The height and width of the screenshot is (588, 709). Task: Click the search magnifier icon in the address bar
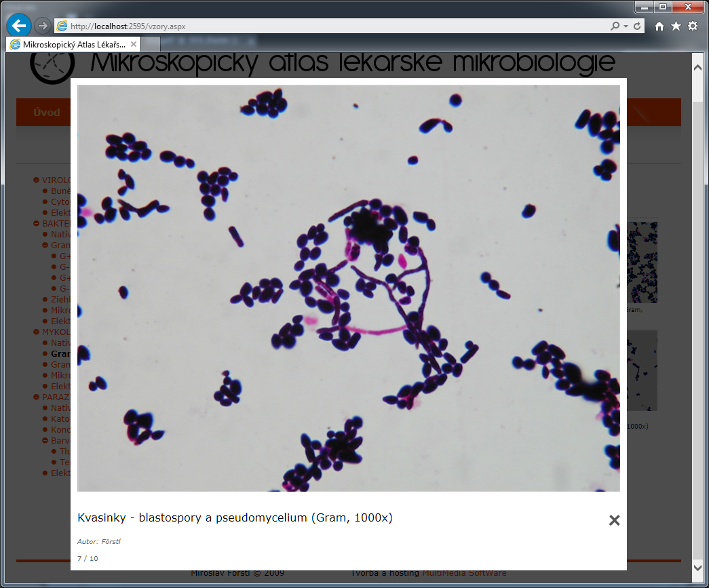[x=615, y=26]
